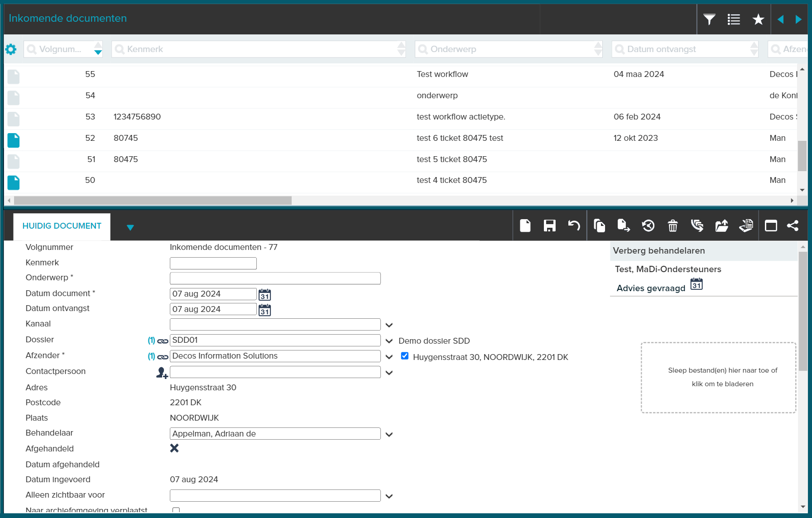Click the Volgnummer filter field
This screenshot has height=518, width=812.
click(63, 49)
